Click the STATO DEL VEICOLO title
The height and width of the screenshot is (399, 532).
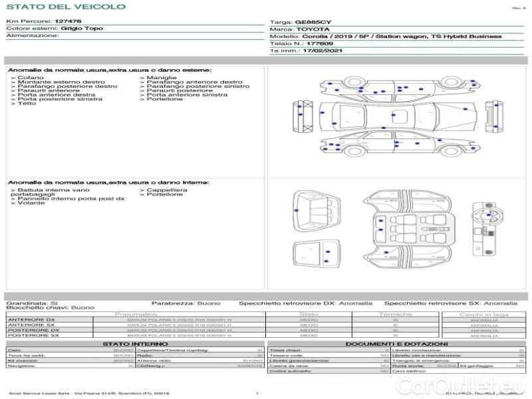tap(65, 7)
